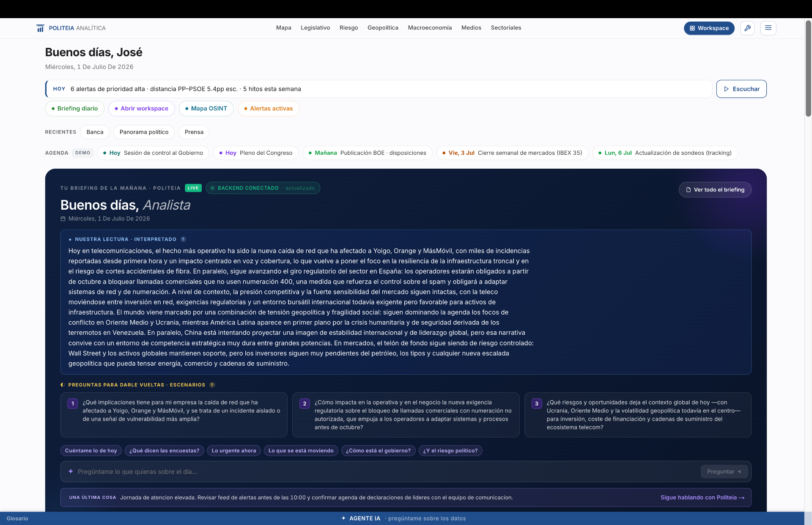Open the hamburger menu icon
The image size is (812, 525).
(768, 28)
